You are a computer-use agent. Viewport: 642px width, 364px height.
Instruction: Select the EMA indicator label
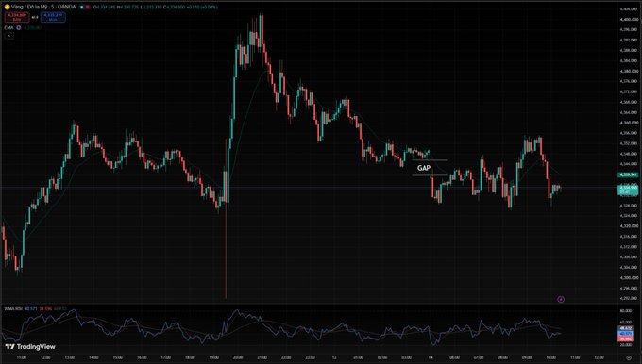point(8,27)
